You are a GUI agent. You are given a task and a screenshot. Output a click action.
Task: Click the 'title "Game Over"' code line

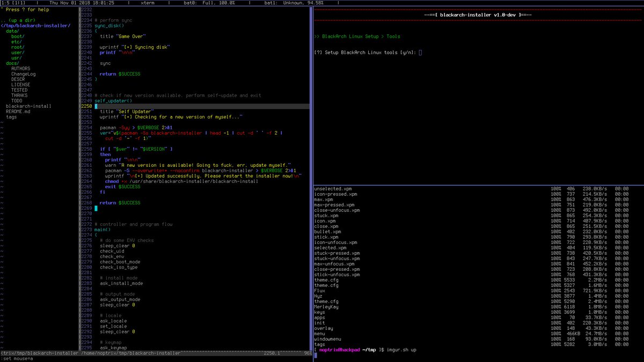point(123,36)
